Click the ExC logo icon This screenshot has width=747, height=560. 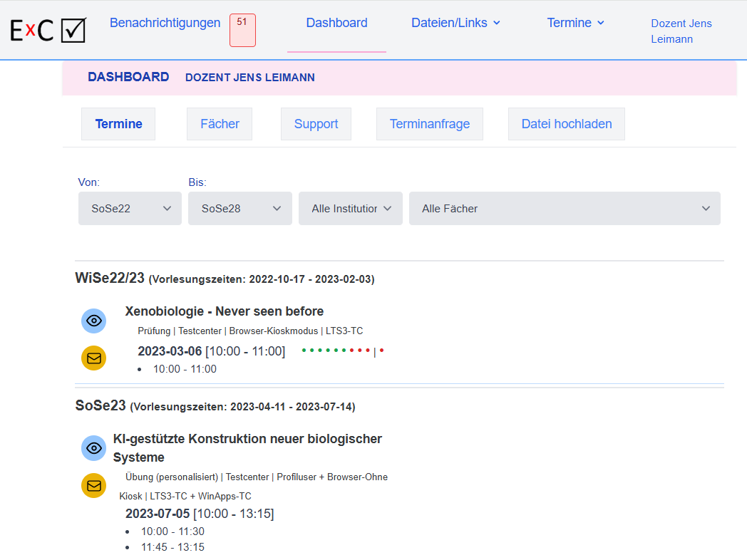(48, 30)
